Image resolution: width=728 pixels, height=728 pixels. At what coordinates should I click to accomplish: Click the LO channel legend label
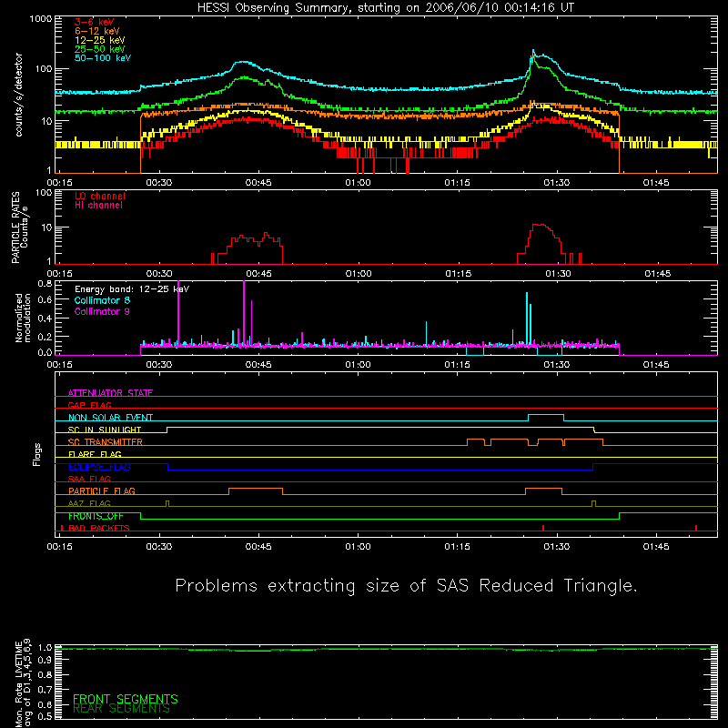[100, 196]
